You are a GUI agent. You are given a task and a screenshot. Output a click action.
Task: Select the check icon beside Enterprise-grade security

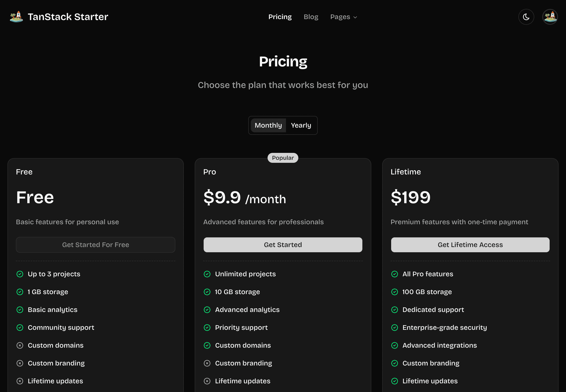395,328
